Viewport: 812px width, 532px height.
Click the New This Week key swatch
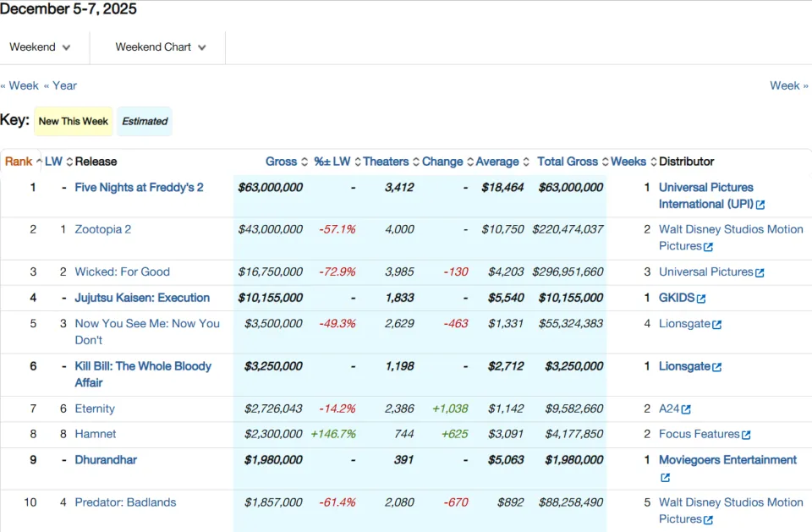pyautogui.click(x=74, y=121)
